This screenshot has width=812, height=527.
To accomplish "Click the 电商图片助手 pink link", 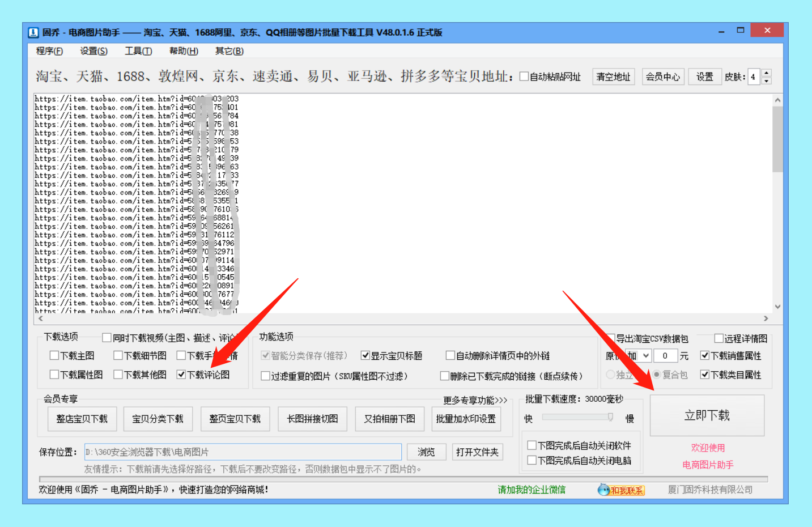I will (x=708, y=465).
